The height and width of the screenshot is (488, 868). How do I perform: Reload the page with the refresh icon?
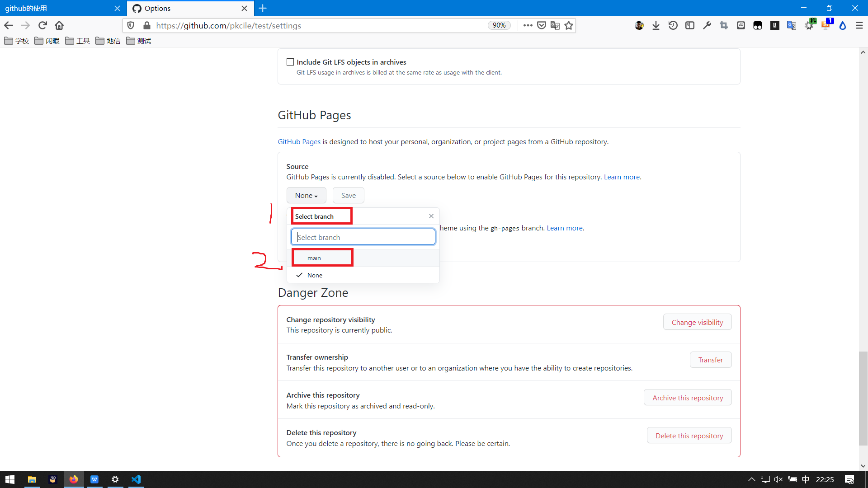(x=42, y=25)
